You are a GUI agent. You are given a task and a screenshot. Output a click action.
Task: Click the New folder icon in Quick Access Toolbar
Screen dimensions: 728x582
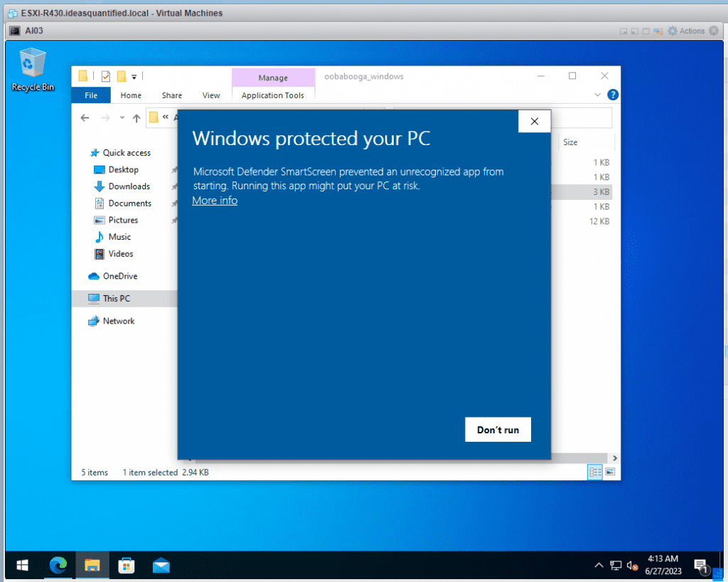click(x=122, y=76)
